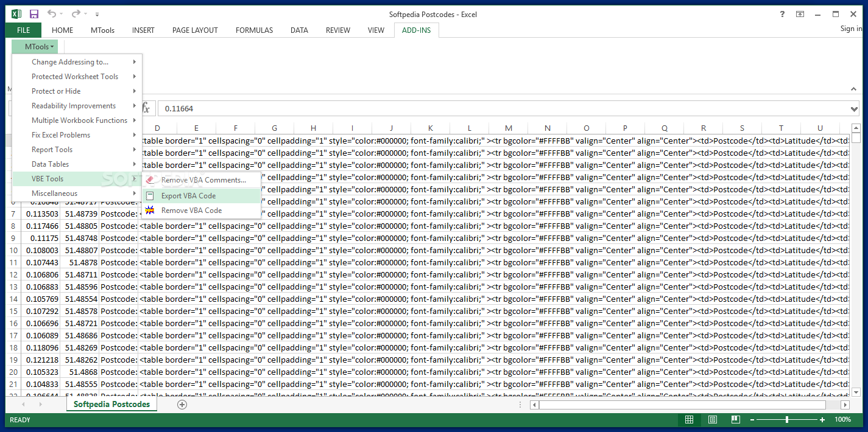The width and height of the screenshot is (868, 432).
Task: Open the redo history dropdown arrow
Action: pyautogui.click(x=86, y=15)
